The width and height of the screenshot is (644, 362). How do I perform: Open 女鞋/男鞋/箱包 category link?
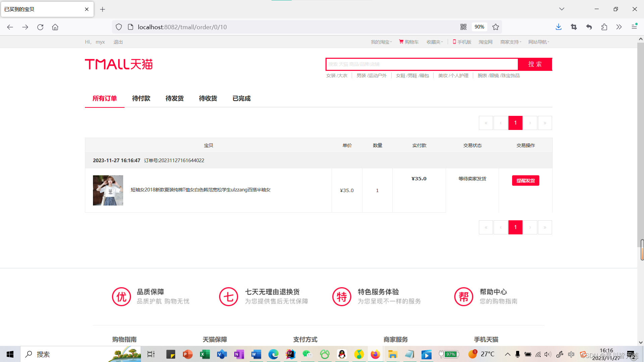[412, 76]
